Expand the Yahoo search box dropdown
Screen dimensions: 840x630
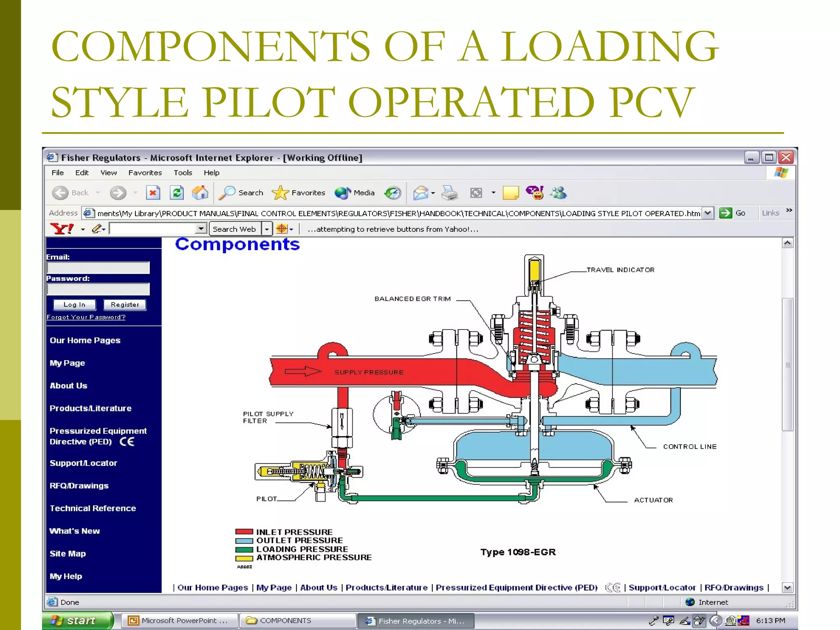click(201, 229)
